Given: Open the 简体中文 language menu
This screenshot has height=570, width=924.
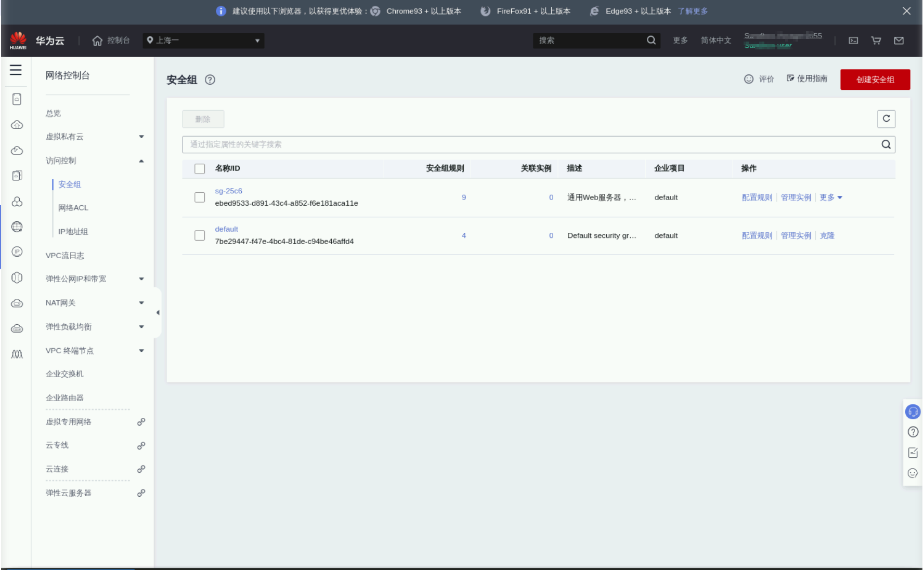Looking at the screenshot, I should 716,41.
